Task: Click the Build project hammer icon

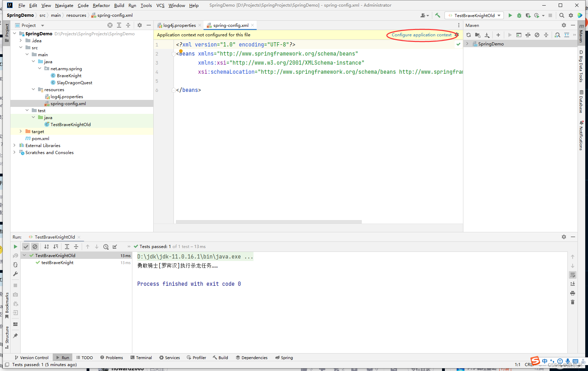Action: click(438, 15)
